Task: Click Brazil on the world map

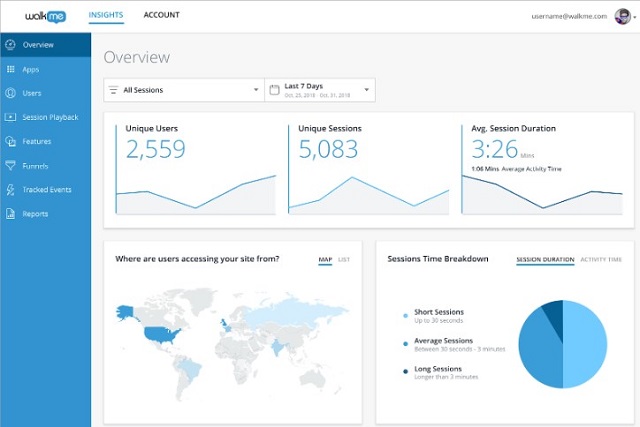Action: [193, 368]
